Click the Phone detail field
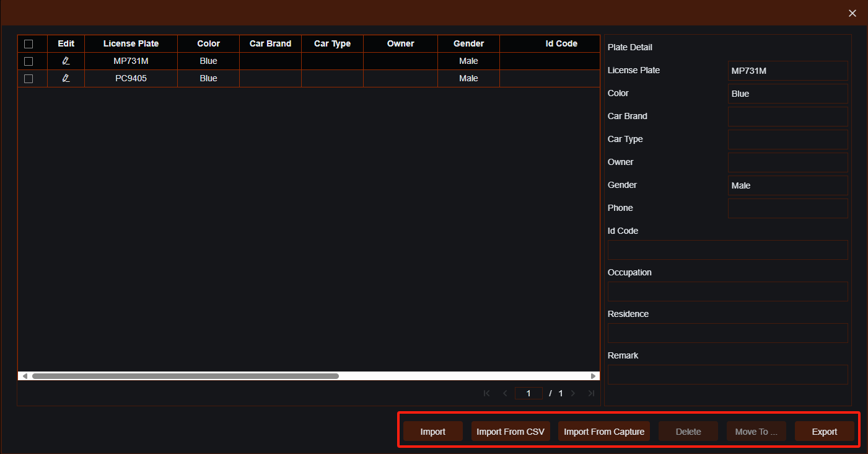Image resolution: width=868 pixels, height=454 pixels. click(787, 208)
